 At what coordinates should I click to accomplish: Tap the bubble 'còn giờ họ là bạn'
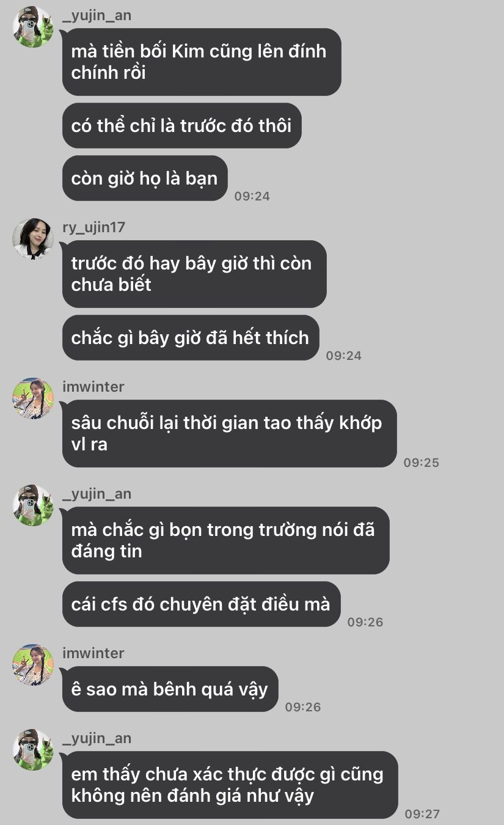(x=145, y=178)
